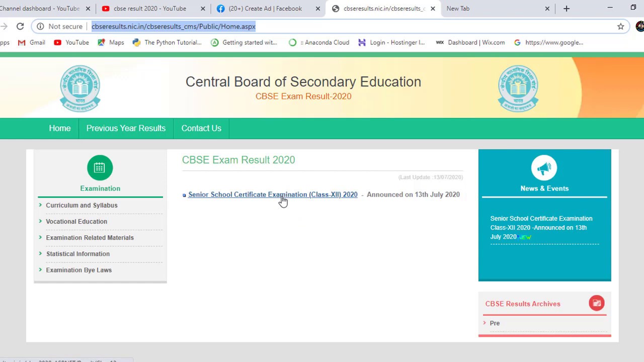The height and width of the screenshot is (362, 644).
Task: Click the Not secure site info icon
Action: (40, 26)
